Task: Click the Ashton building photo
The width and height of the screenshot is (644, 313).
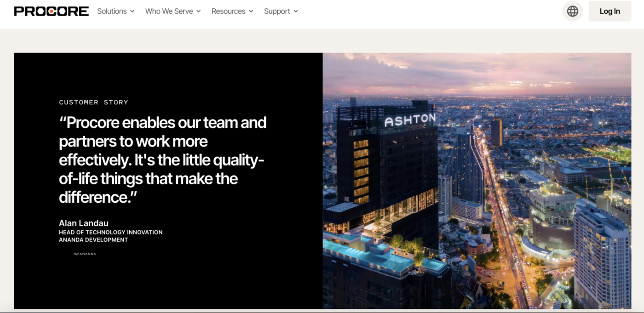Action: click(x=477, y=181)
